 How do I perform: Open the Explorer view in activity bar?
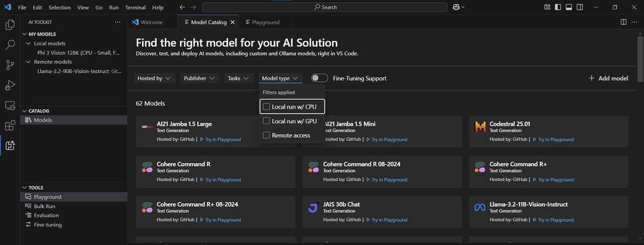[10, 25]
